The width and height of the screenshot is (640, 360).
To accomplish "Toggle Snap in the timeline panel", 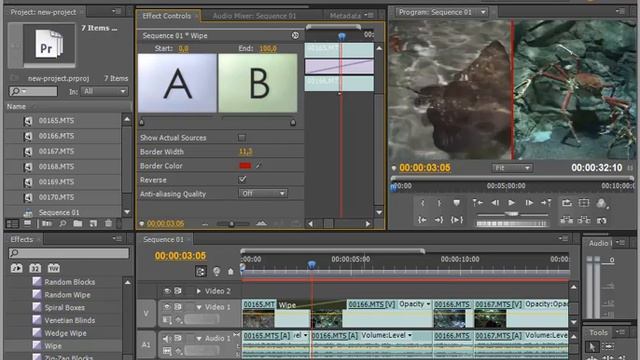I will [x=200, y=271].
